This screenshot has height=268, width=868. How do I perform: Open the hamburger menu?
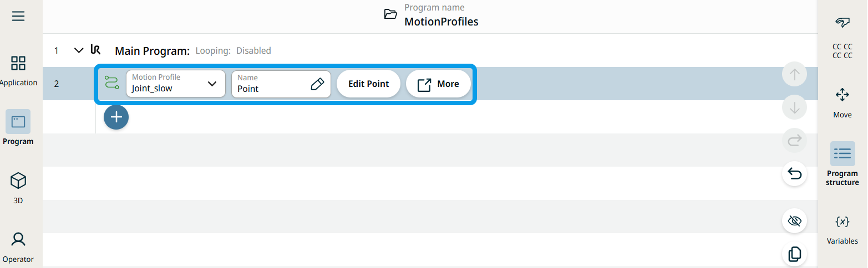tap(18, 16)
